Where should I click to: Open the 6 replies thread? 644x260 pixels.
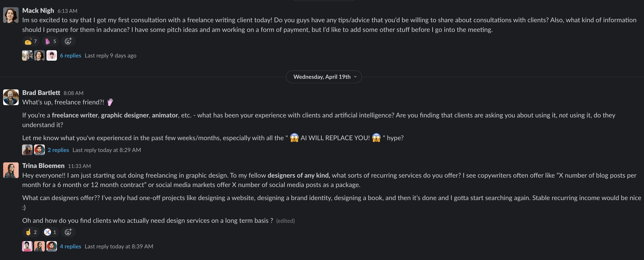[70, 55]
